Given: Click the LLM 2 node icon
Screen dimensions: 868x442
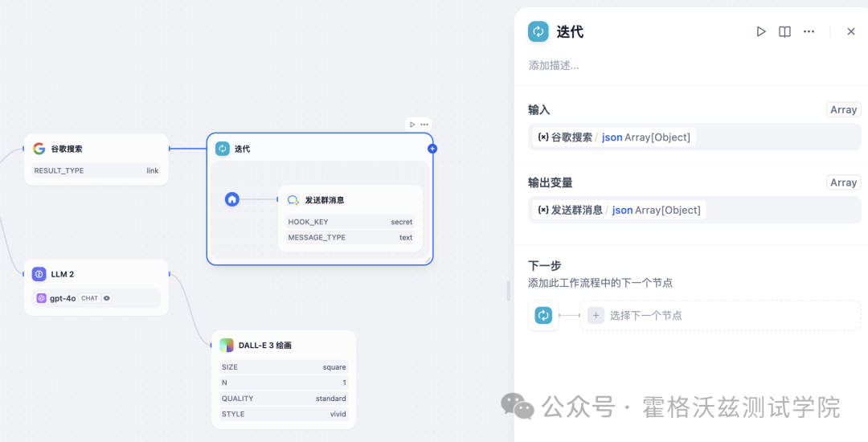Looking at the screenshot, I should click(x=39, y=274).
